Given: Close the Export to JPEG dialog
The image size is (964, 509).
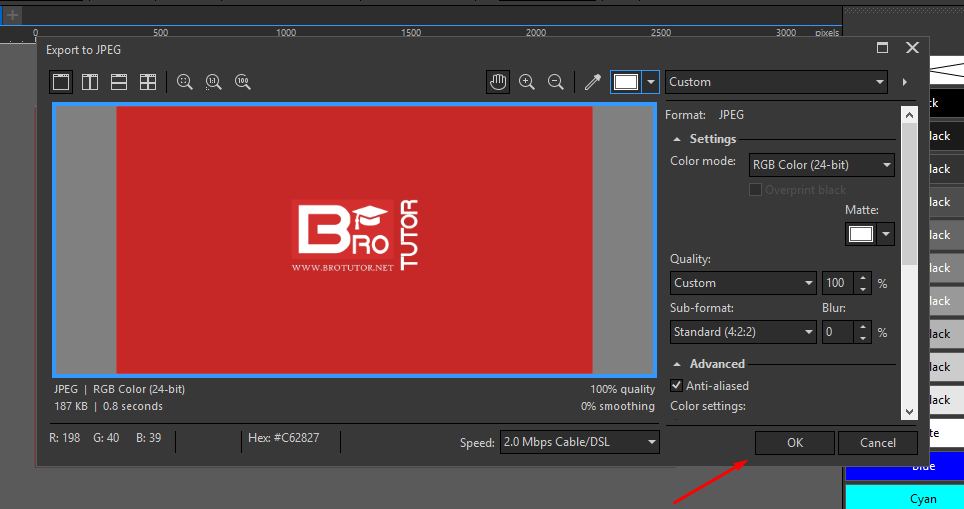Looking at the screenshot, I should pos(912,48).
